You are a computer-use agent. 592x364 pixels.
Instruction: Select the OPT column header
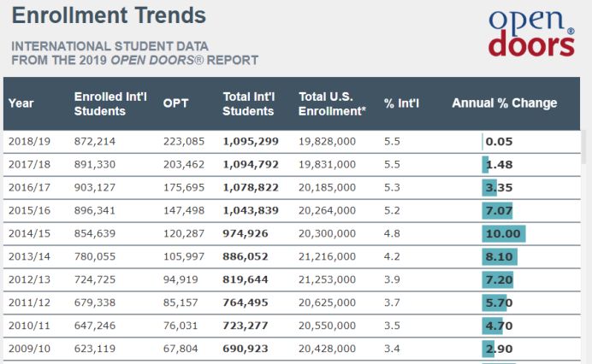pos(175,103)
